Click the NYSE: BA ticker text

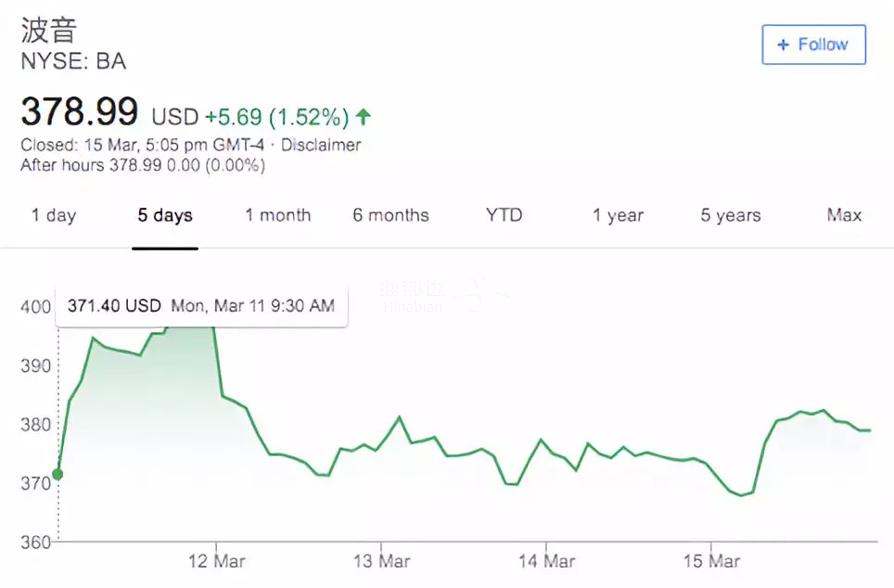73,62
